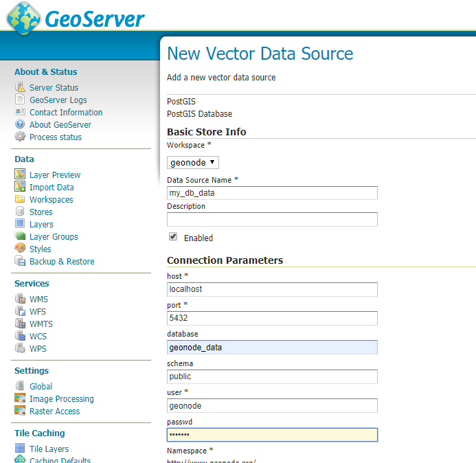Viewport: 476px width, 463px height.
Task: Open Global settings link
Action: (x=41, y=387)
